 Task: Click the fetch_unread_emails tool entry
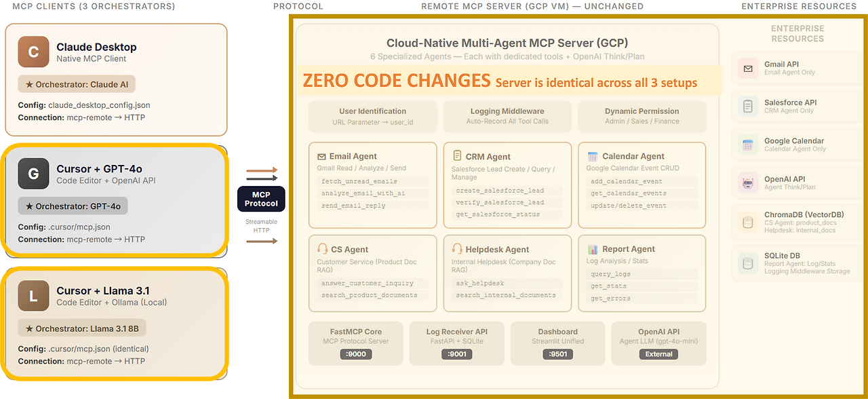coord(373,181)
